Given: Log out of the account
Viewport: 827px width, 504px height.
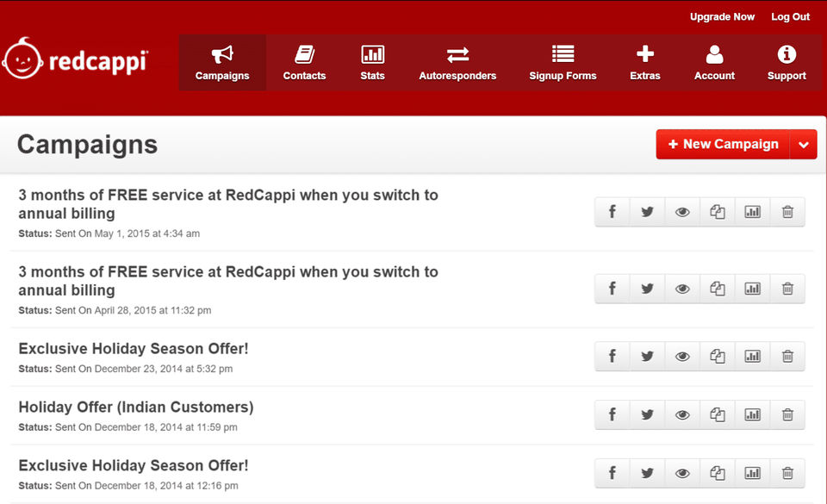Looking at the screenshot, I should pos(790,17).
